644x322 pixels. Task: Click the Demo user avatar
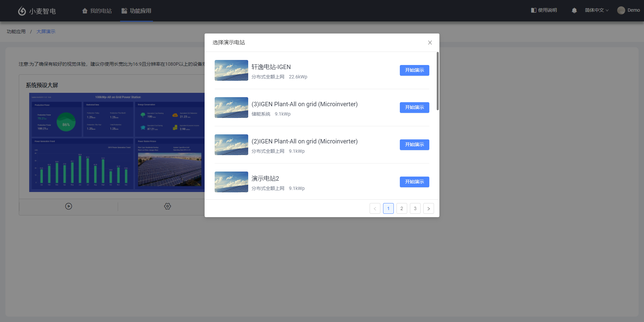[621, 10]
